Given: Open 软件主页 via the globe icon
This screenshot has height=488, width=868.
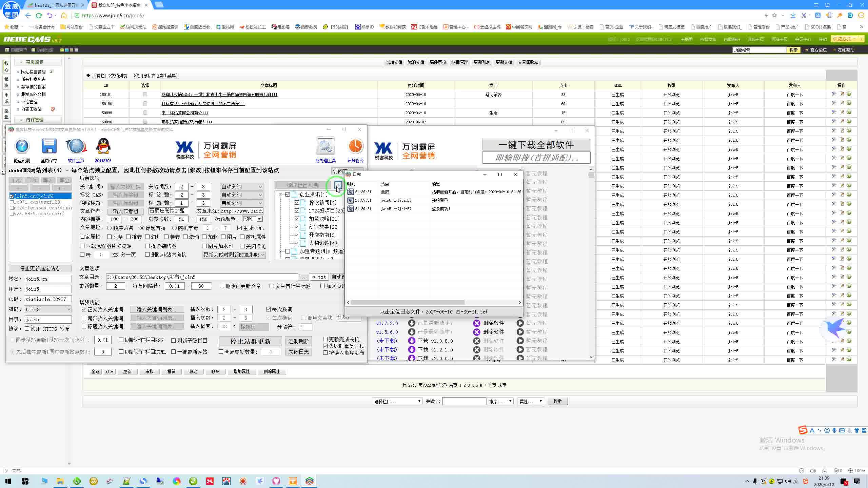Looking at the screenshot, I should (75, 146).
